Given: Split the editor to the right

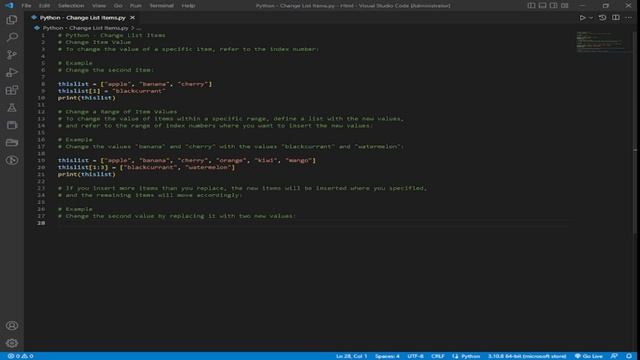Looking at the screenshot, I should 616,18.
